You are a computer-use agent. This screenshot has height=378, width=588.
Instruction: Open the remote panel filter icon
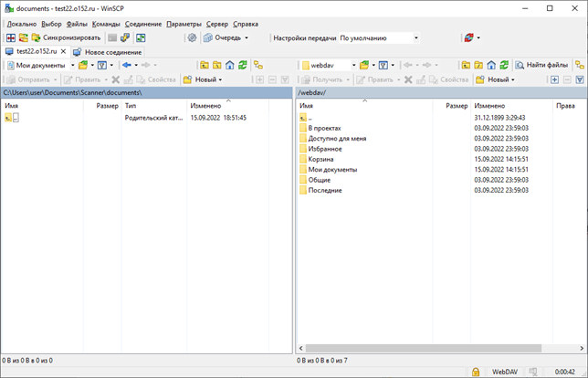(384, 66)
